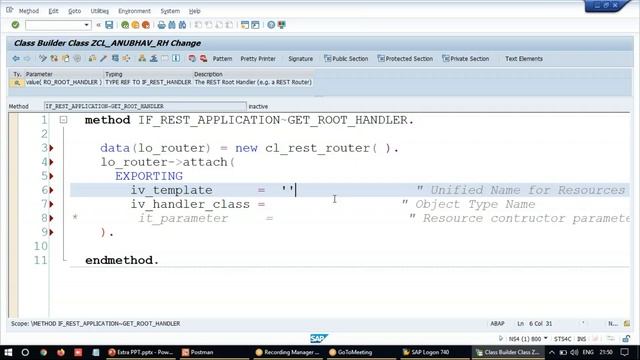Click the volume speaker icon in the tray
Viewport: 640px width, 360px height.
tap(574, 352)
